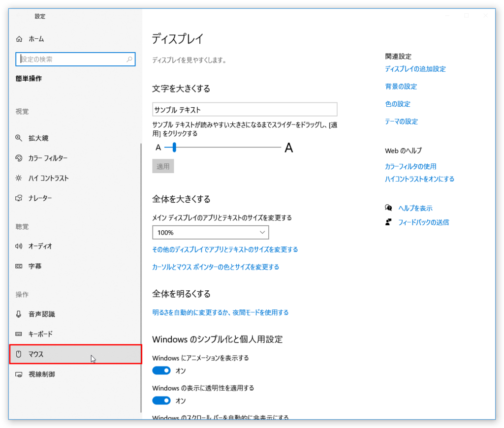This screenshot has width=504, height=428.
Task: Open ハイコントラストをオンにする help link
Action: [419, 179]
